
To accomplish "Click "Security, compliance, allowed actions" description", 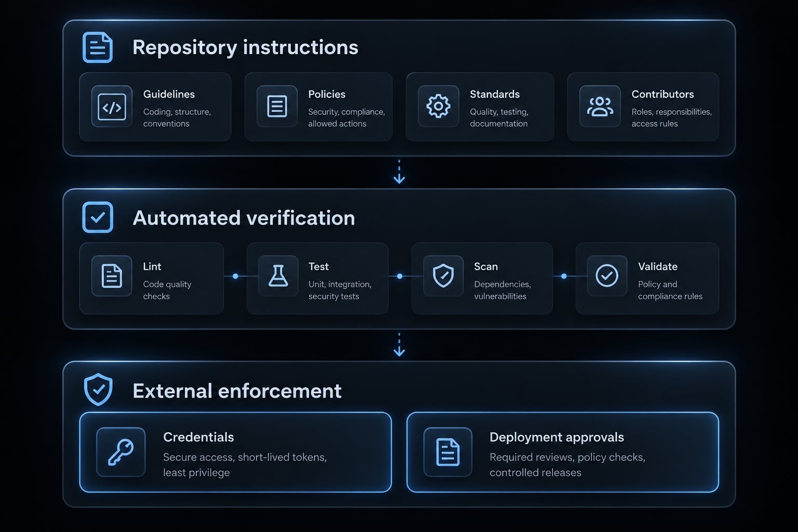I will point(347,118).
